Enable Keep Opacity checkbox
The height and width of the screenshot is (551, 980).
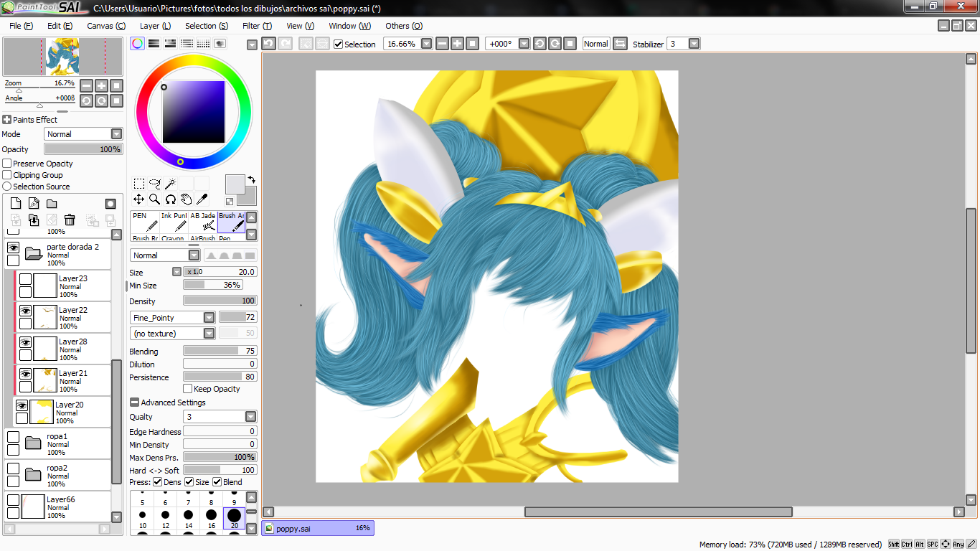coord(188,389)
